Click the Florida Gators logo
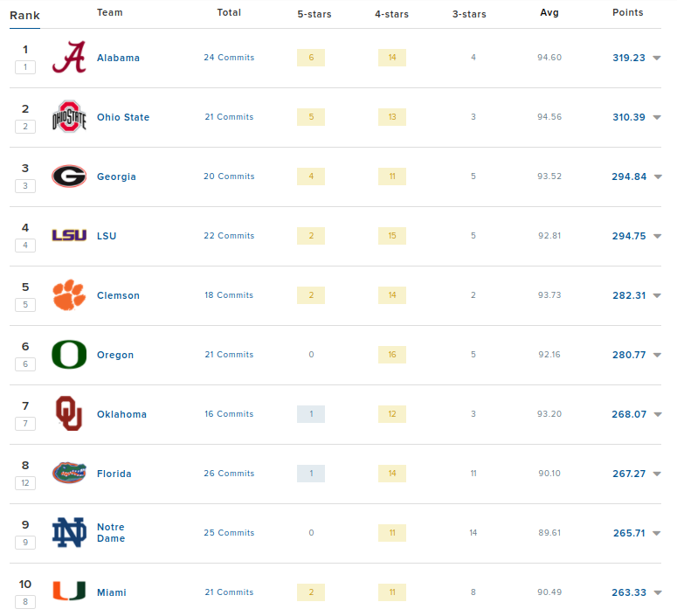This screenshot has height=616, width=677. point(69,473)
